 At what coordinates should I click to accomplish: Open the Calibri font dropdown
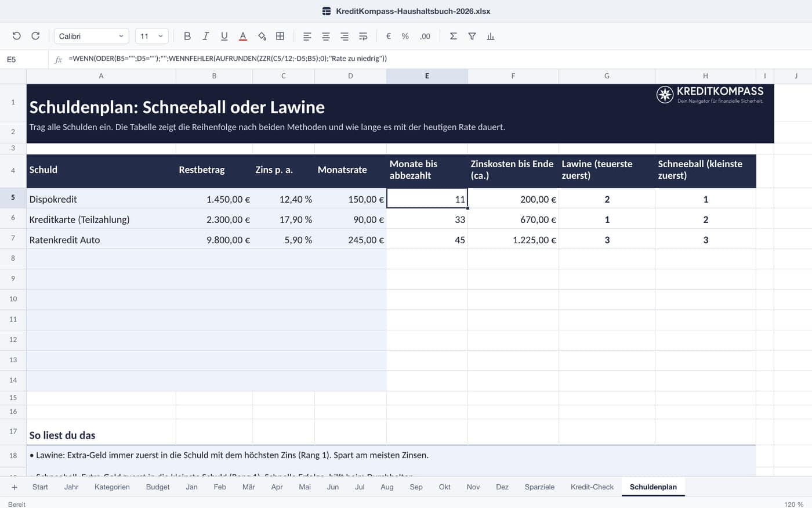(91, 36)
